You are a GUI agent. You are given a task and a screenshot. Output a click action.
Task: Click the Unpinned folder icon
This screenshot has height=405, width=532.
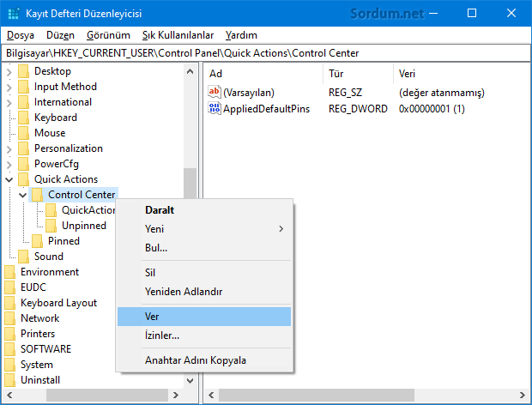[x=51, y=226]
